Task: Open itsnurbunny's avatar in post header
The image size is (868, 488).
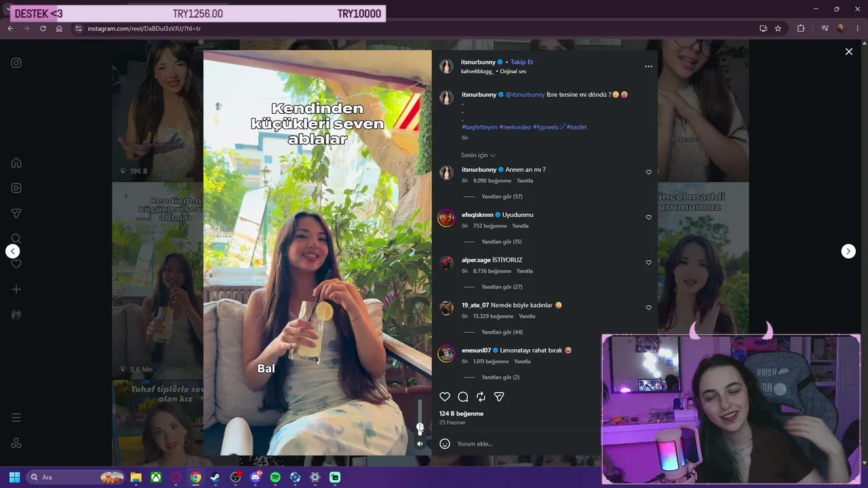Action: pyautogui.click(x=446, y=66)
